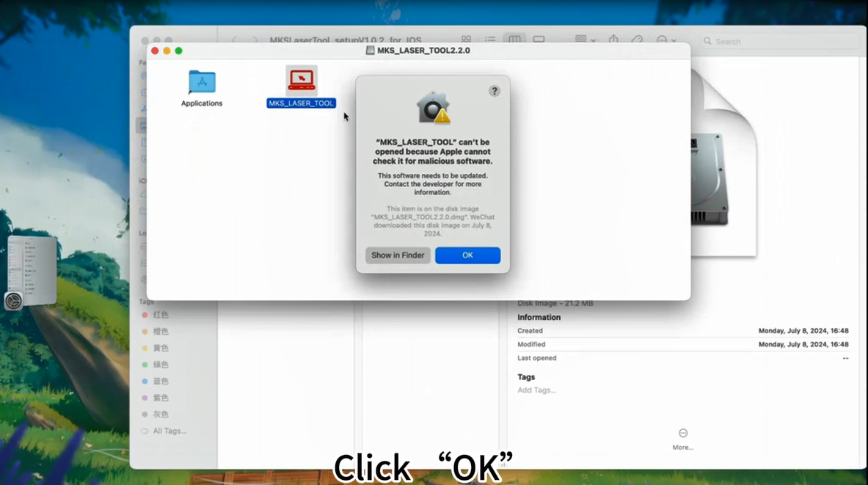Click the disk icon in MKS_LASER_TOOL2.2.0 title bar

tap(371, 51)
